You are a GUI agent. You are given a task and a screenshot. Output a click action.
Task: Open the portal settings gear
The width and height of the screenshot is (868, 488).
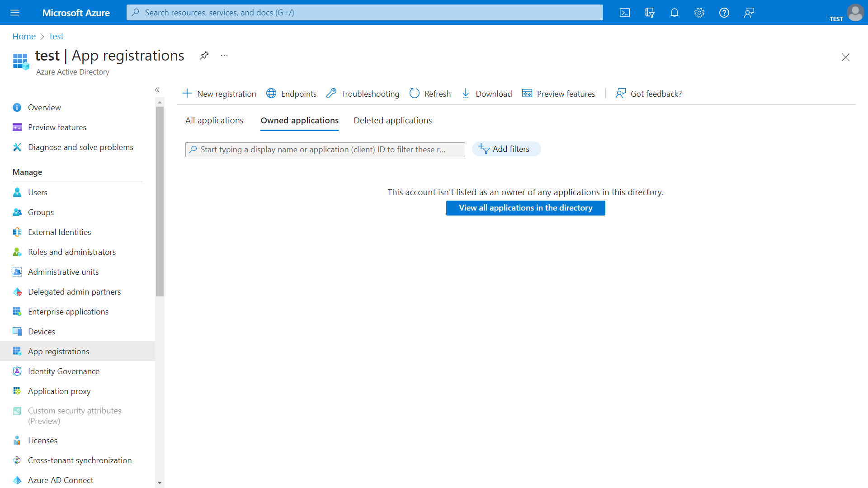(x=699, y=13)
